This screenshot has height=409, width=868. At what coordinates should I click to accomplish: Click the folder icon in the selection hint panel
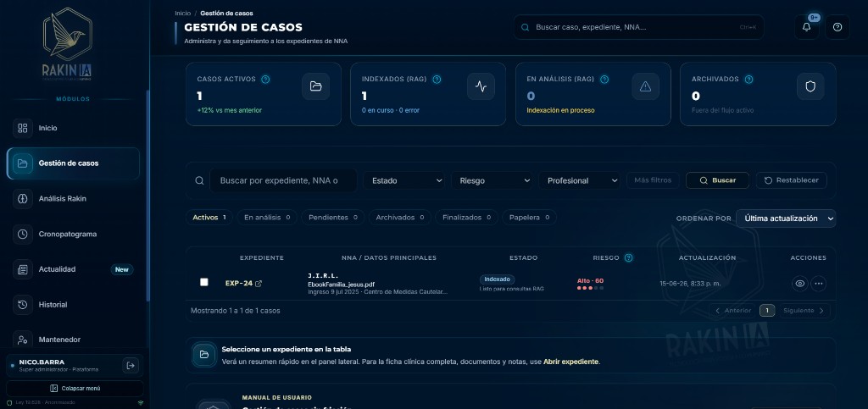click(x=203, y=355)
